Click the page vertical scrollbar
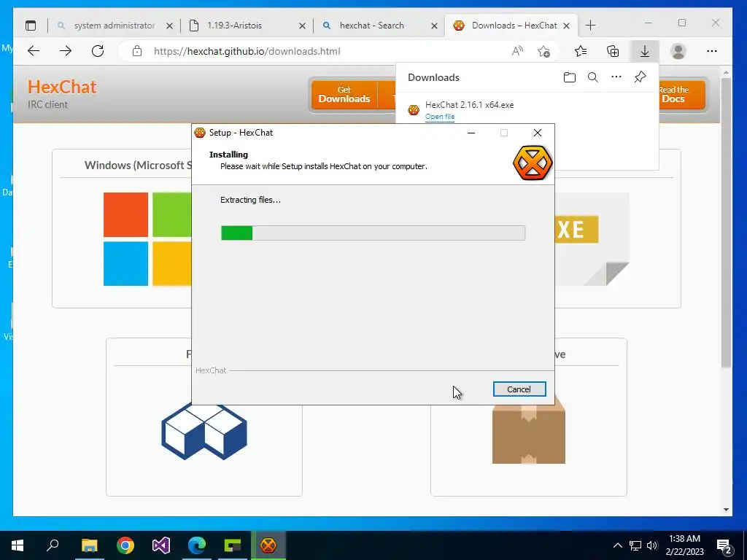Image resolution: width=747 pixels, height=560 pixels. click(726, 224)
